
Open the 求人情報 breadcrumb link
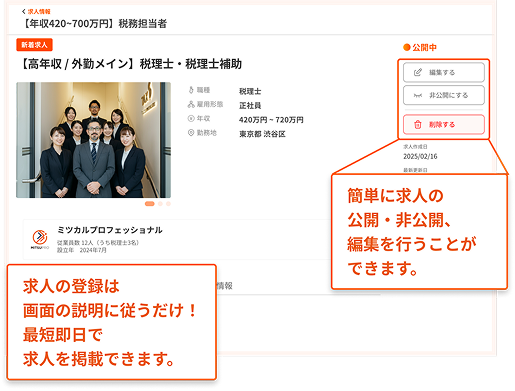(39, 12)
